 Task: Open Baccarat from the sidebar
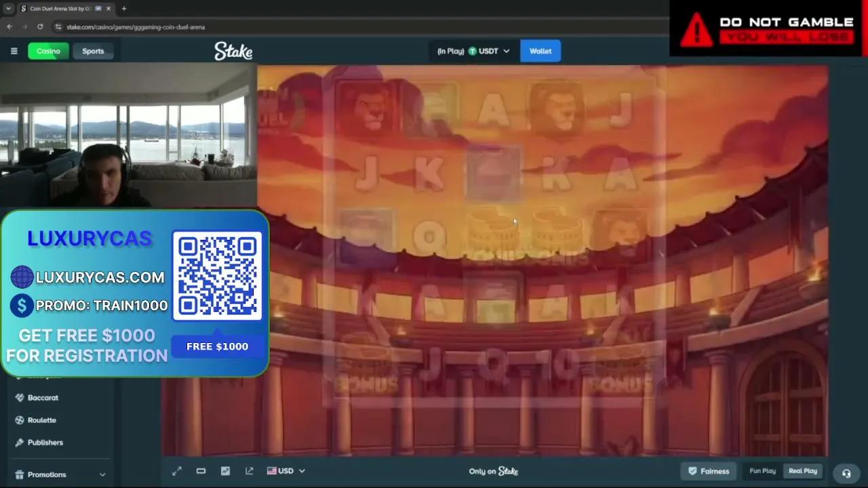[x=43, y=398]
